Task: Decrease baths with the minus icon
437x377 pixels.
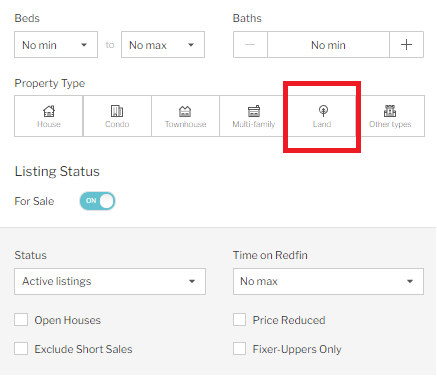Action: (x=250, y=45)
